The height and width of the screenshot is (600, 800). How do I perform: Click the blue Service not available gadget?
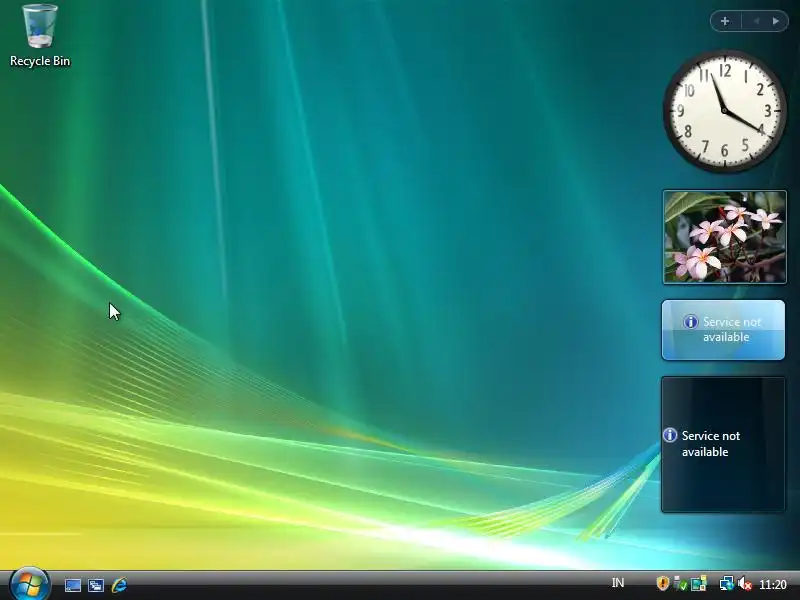[723, 330]
